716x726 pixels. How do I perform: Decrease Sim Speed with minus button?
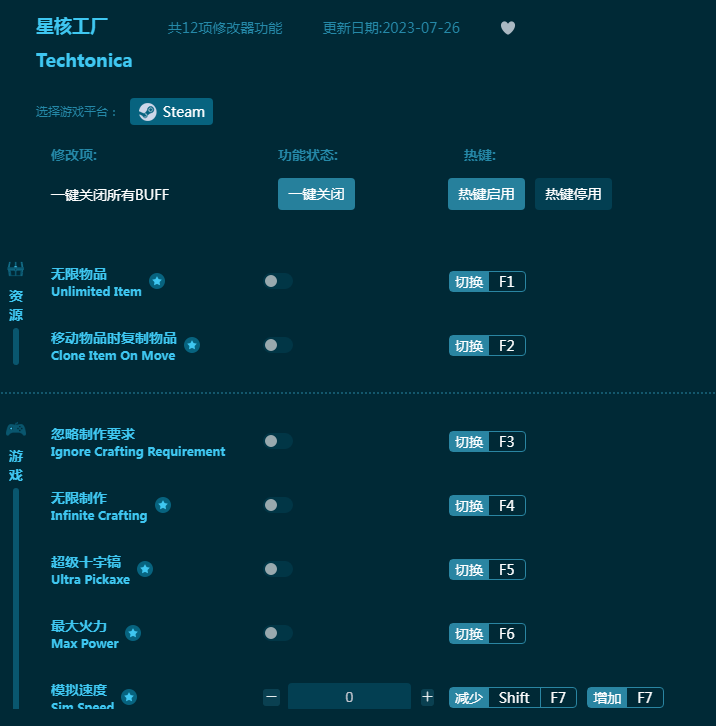pos(271,697)
